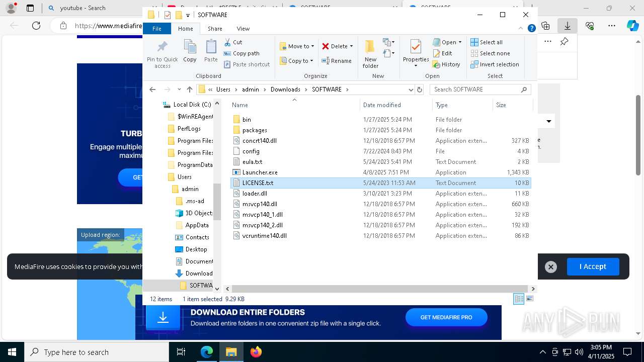Screen dimensions: 644x362
Task: Click the Cut scissors command
Action: [x=233, y=42]
